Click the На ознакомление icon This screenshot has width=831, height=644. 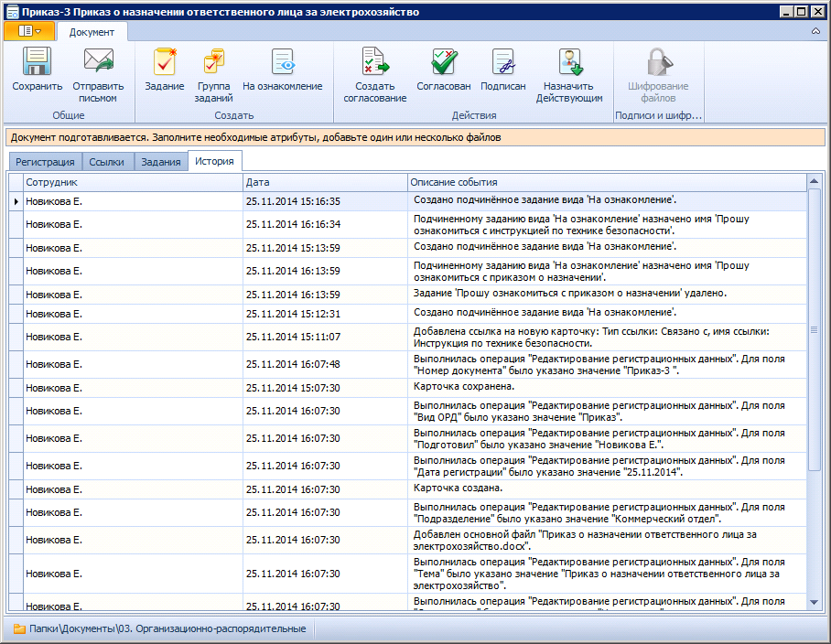282,62
